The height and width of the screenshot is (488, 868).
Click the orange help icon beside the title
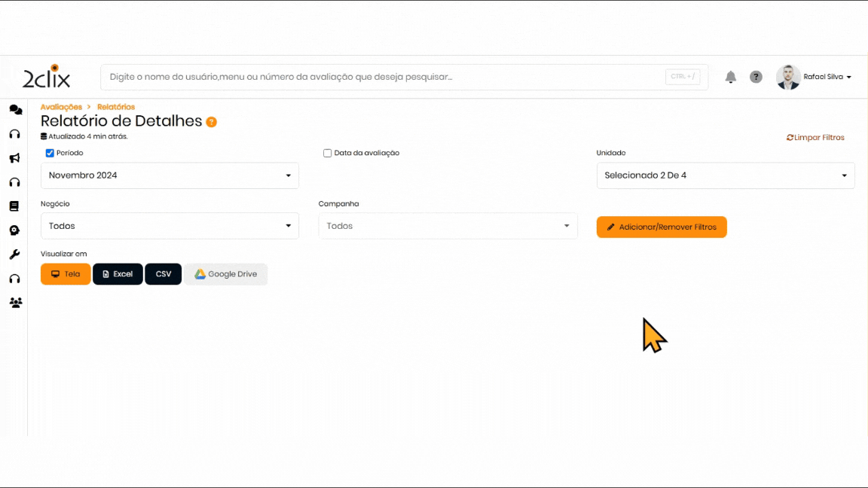pos(212,122)
